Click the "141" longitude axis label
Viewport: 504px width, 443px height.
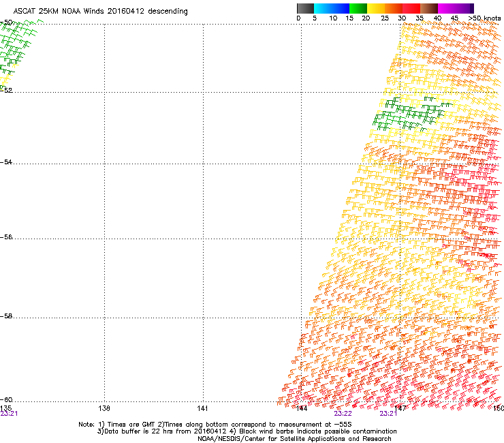[x=202, y=408]
